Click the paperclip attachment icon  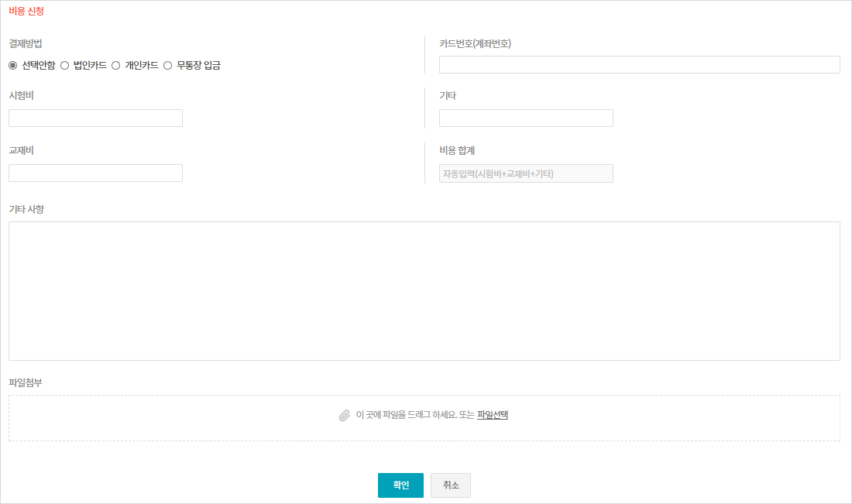345,415
